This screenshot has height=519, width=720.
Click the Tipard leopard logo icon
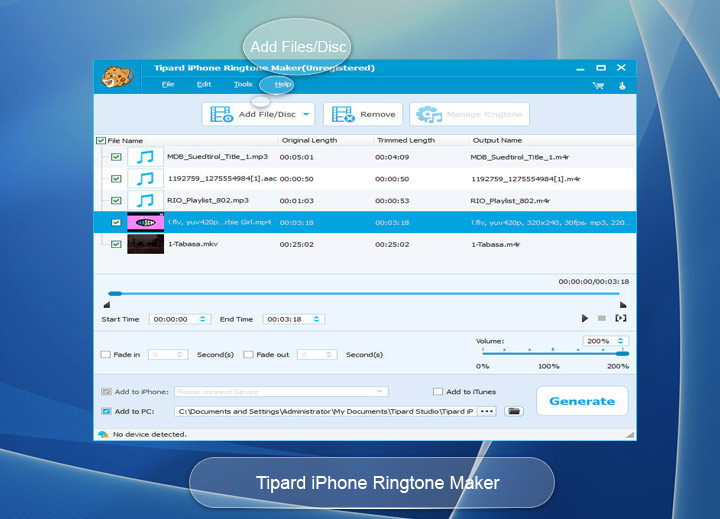117,76
